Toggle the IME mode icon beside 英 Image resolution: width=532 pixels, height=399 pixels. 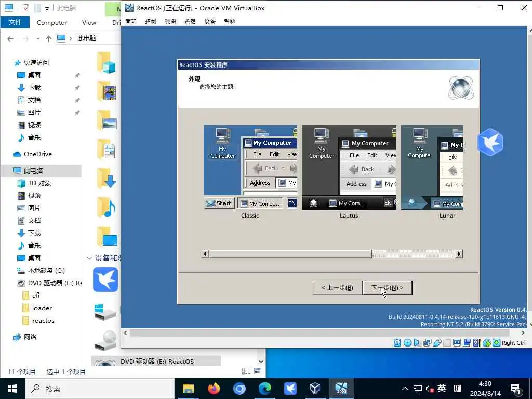[x=457, y=389]
